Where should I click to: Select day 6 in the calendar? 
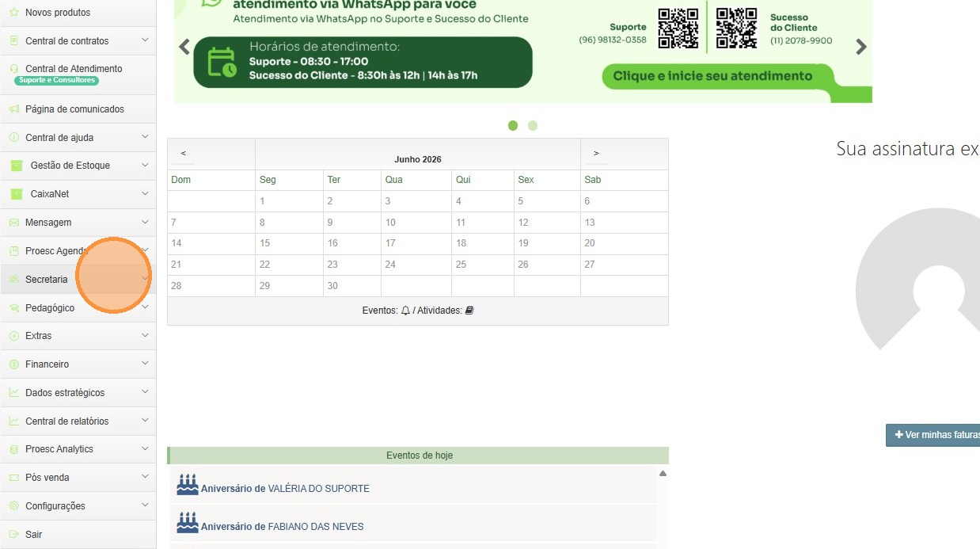(625, 201)
